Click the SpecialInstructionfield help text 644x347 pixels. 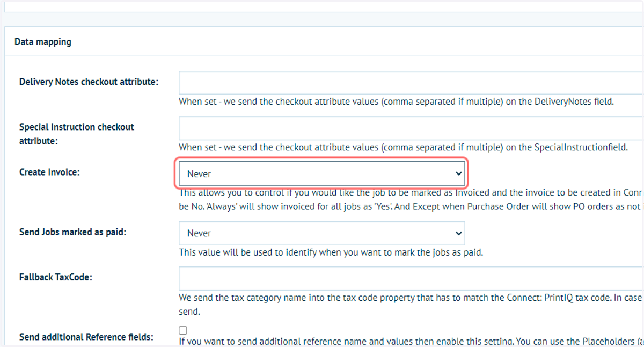403,147
